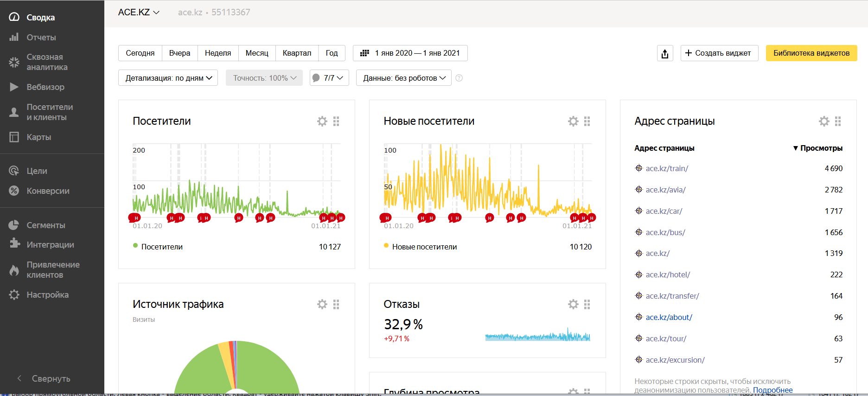Click the crosshair icon beside ace.kz/train/
The height and width of the screenshot is (396, 868).
(x=638, y=168)
